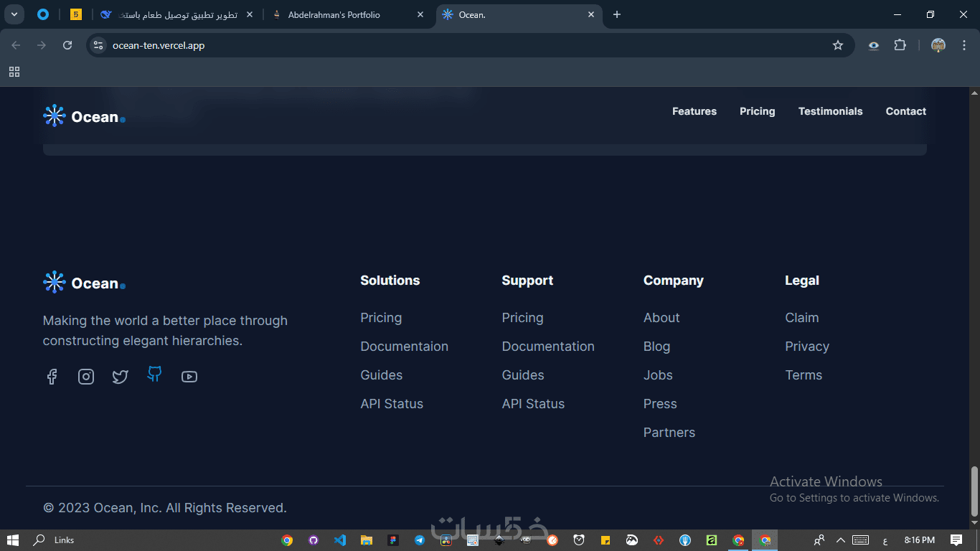The height and width of the screenshot is (551, 980).
Task: Click the Ocean logo in the top navbar
Action: click(84, 116)
